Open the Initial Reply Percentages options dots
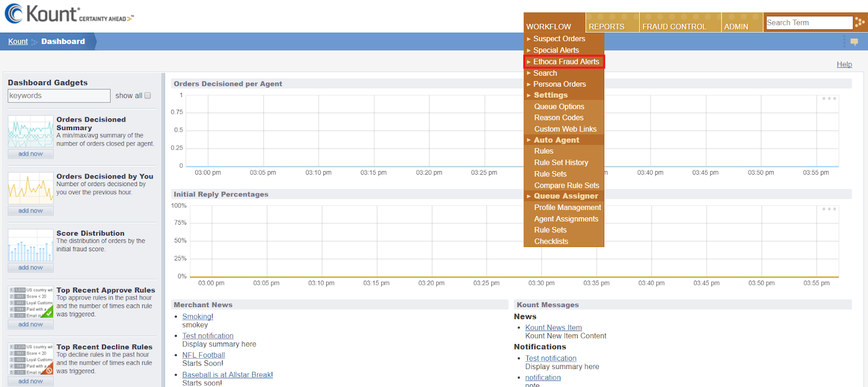 pos(829,209)
